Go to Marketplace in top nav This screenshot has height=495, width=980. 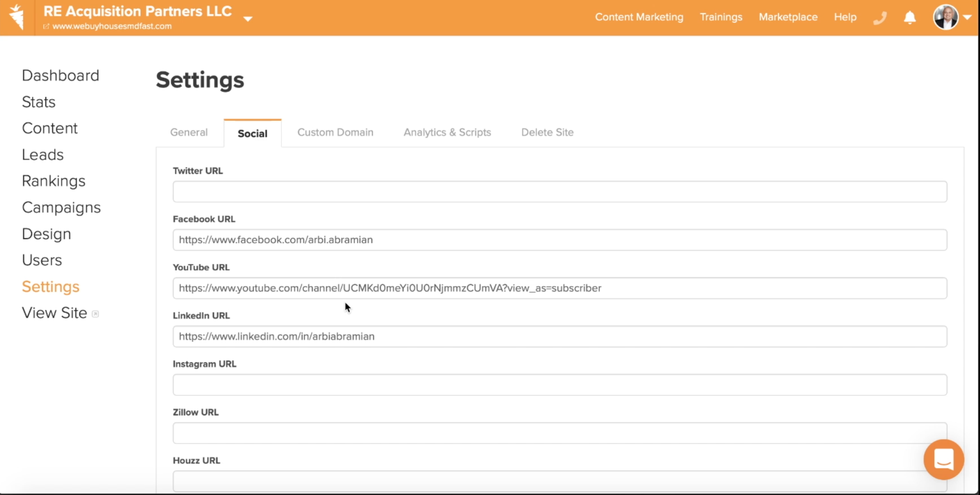coord(788,17)
